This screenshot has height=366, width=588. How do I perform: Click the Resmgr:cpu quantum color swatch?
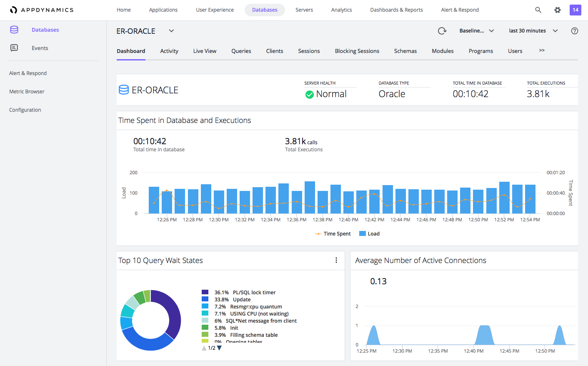[205, 306]
